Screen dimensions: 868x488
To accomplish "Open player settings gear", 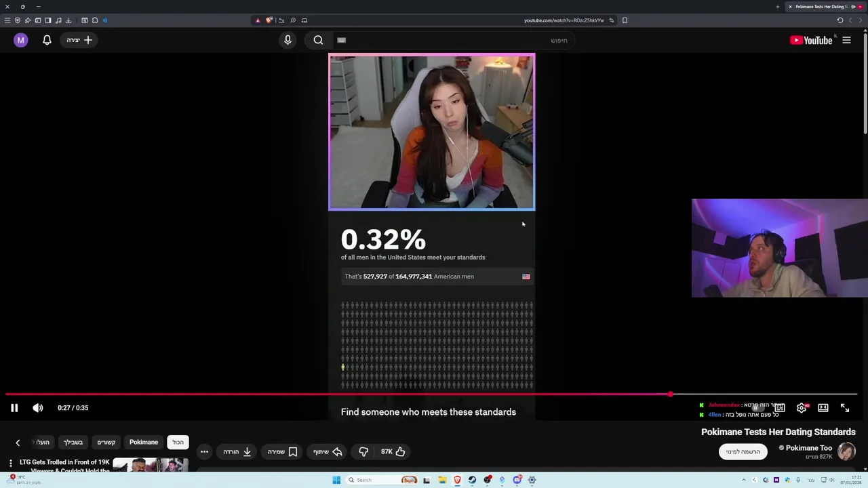I will 802,408.
